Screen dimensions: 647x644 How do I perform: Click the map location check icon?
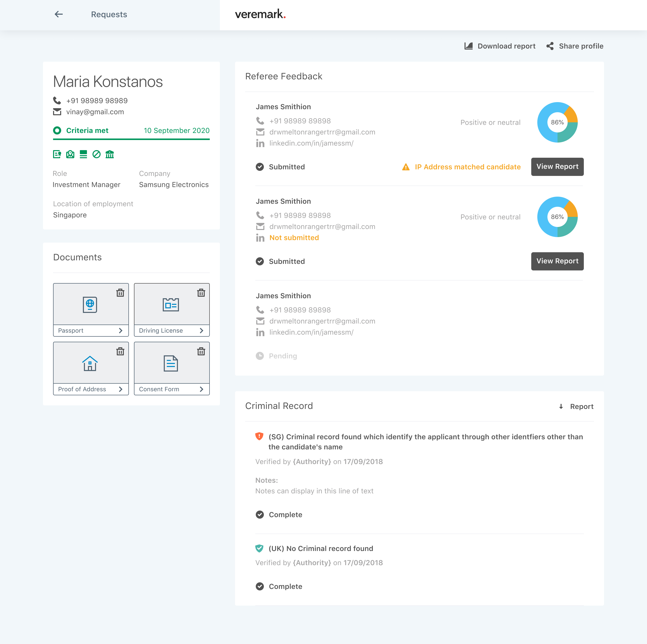pos(70,154)
